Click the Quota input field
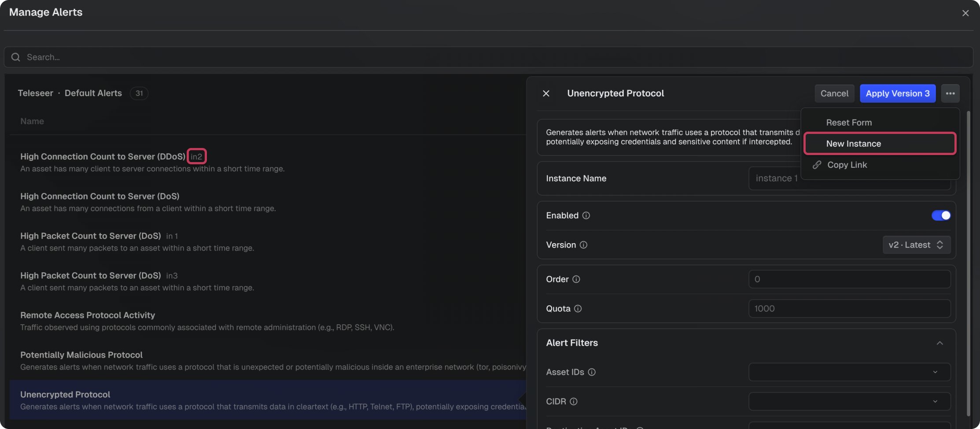Viewport: 980px width, 429px height. [x=849, y=309]
